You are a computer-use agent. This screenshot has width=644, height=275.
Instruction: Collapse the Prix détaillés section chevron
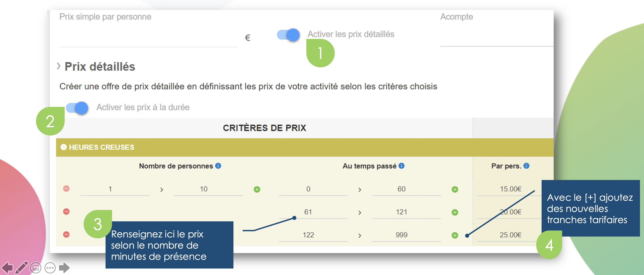point(59,66)
